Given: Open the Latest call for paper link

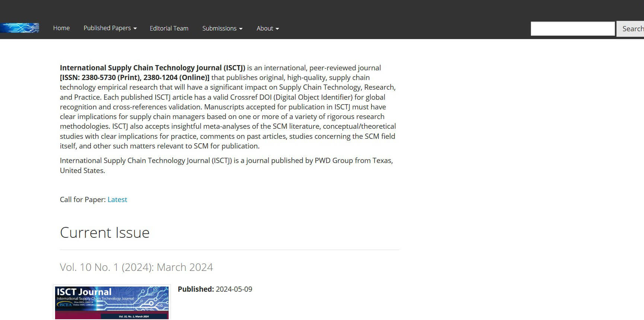Looking at the screenshot, I should point(117,199).
